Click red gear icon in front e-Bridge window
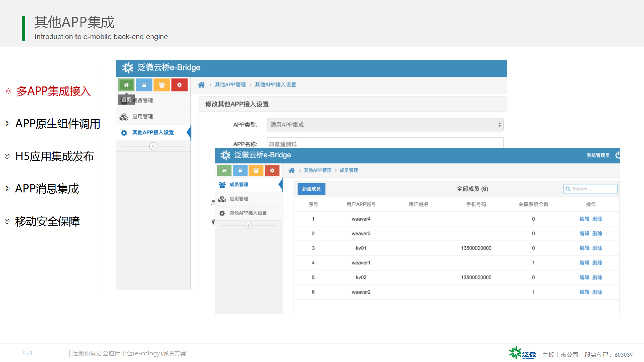This screenshot has height=362, width=644. [x=272, y=170]
